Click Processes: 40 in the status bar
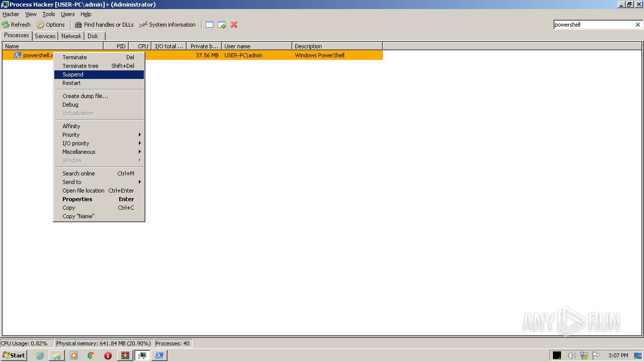 [x=173, y=343]
